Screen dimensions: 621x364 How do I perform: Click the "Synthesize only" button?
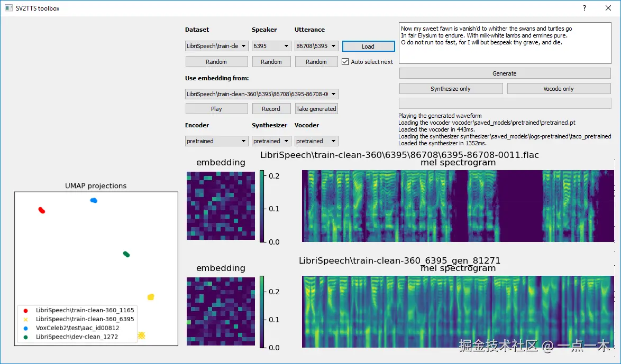click(451, 88)
